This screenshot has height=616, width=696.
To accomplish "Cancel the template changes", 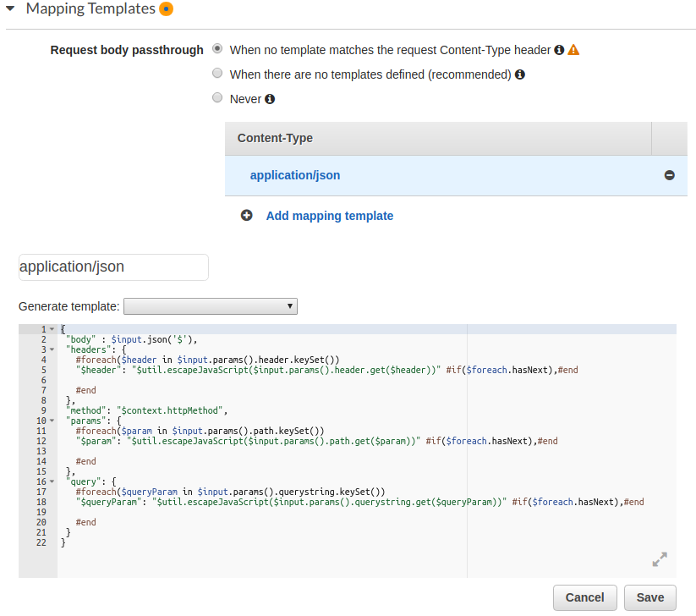I will click(584, 597).
